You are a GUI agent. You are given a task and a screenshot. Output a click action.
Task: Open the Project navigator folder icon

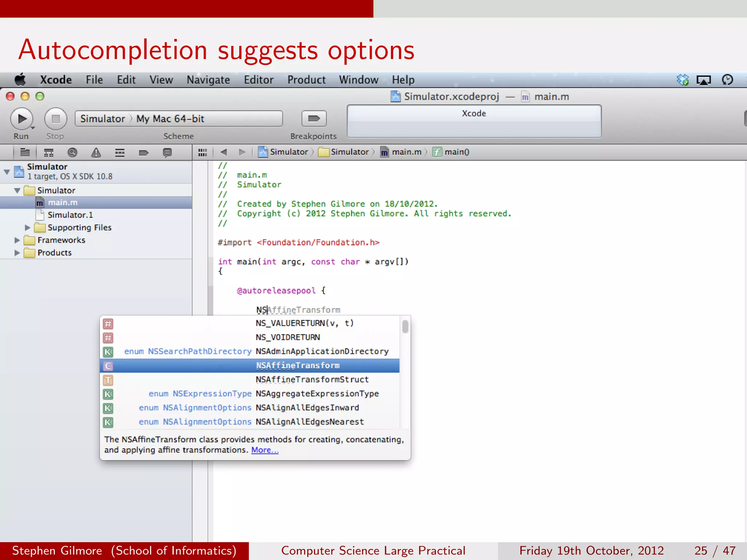pyautogui.click(x=25, y=152)
